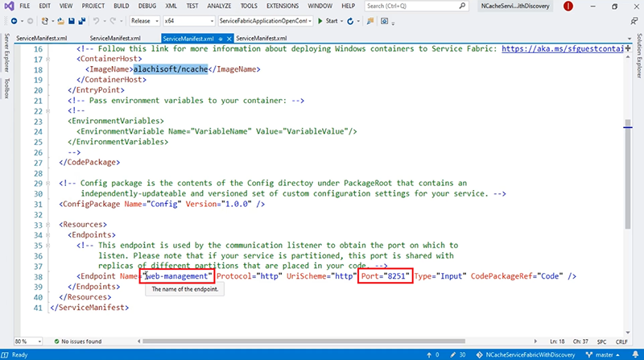Click the CRLF line ending indicator
The image size is (644, 360).
(x=621, y=341)
